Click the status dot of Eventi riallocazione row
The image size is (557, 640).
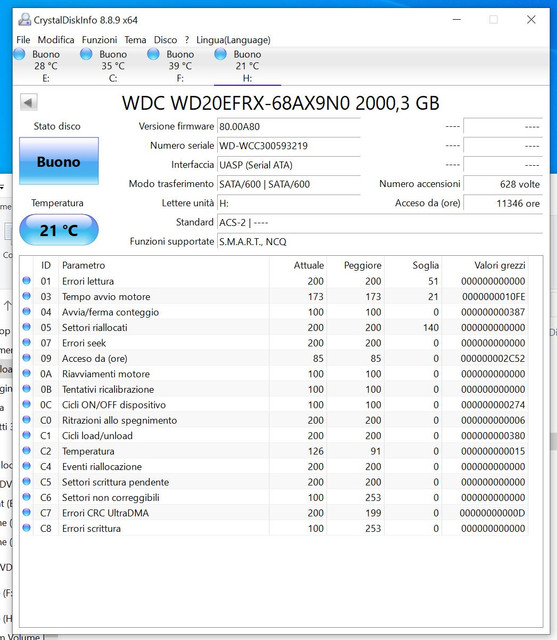[27, 466]
